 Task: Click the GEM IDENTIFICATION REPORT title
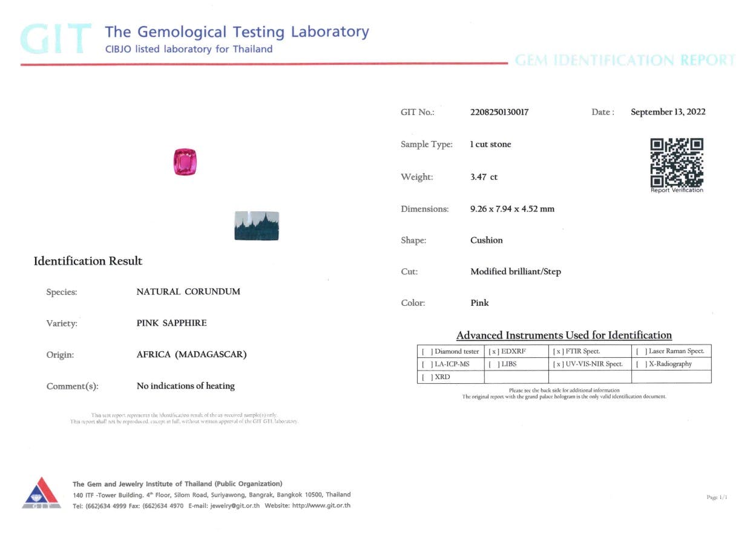click(x=625, y=61)
